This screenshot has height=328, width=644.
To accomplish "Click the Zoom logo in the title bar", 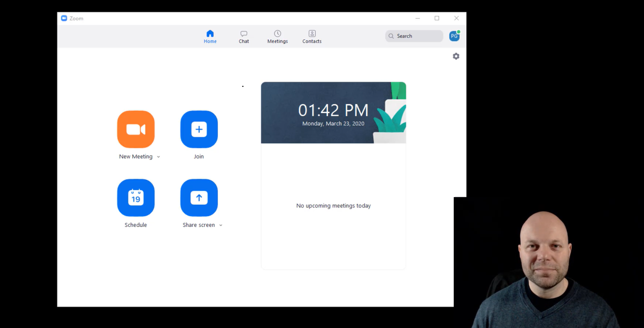I will 64,18.
